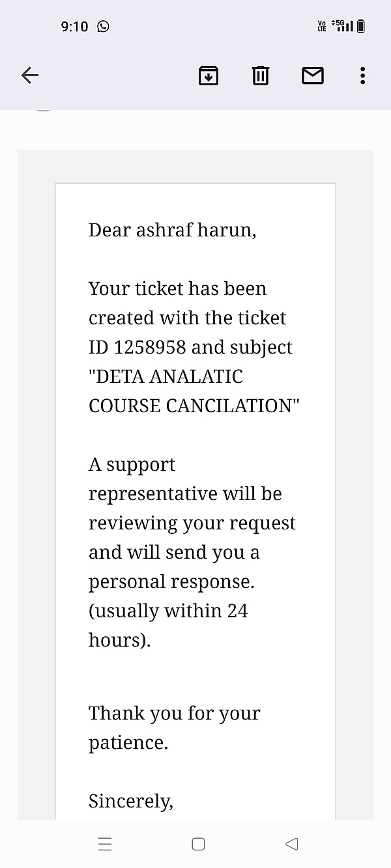Tap the "Dear ashraf harun" greeting line
Screen dimensions: 391x868
(172, 230)
